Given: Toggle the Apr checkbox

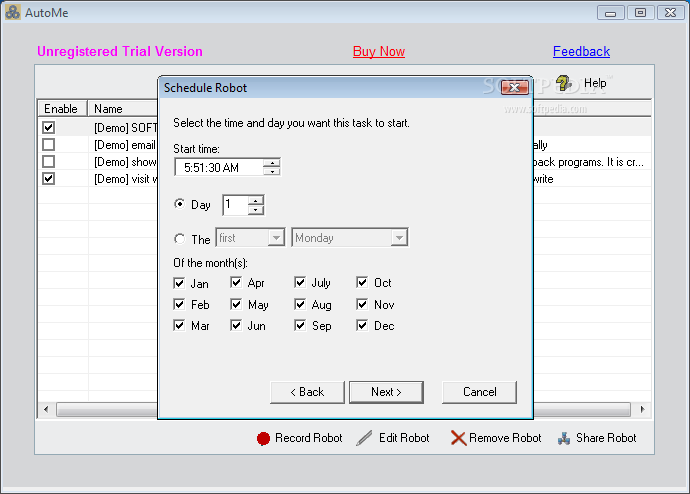Looking at the screenshot, I should (x=236, y=282).
